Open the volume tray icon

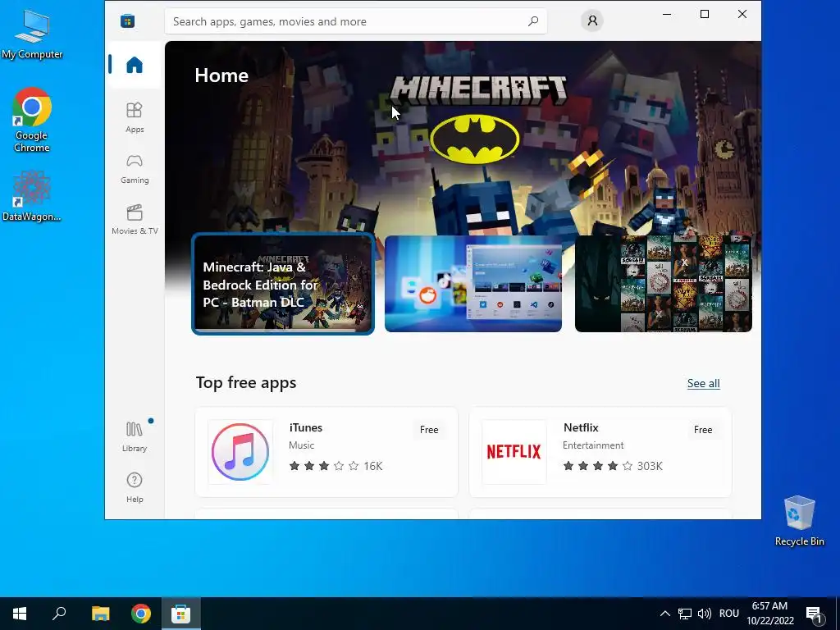pyautogui.click(x=705, y=614)
